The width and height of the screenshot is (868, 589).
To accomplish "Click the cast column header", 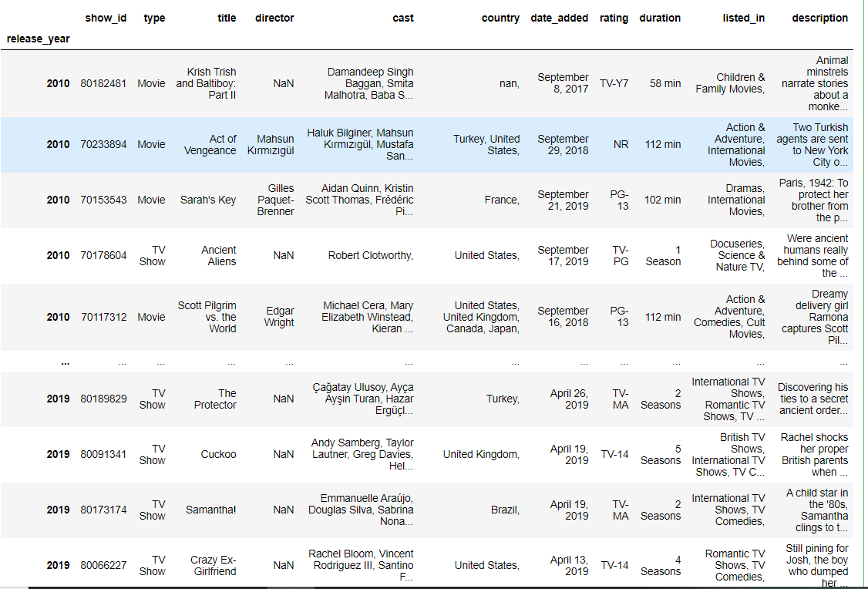I will [403, 18].
